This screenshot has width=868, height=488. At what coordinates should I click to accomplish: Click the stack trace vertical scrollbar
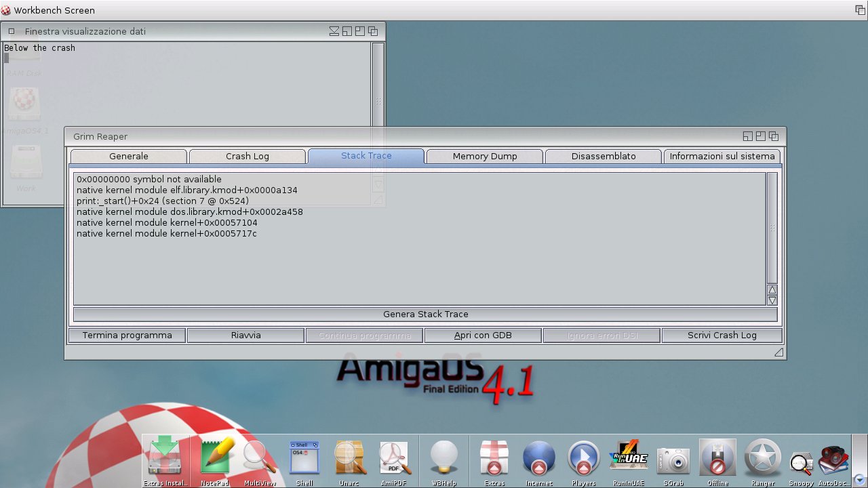coord(772,228)
